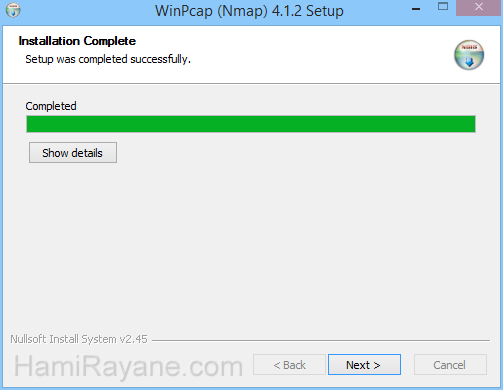Click the green installation progress bar
Screen dimensions: 503x390
pos(251,124)
